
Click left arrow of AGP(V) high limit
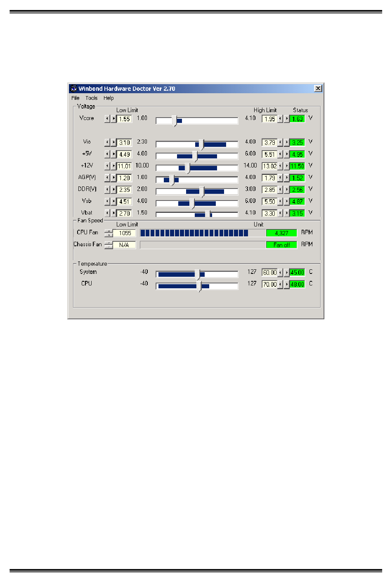point(280,178)
